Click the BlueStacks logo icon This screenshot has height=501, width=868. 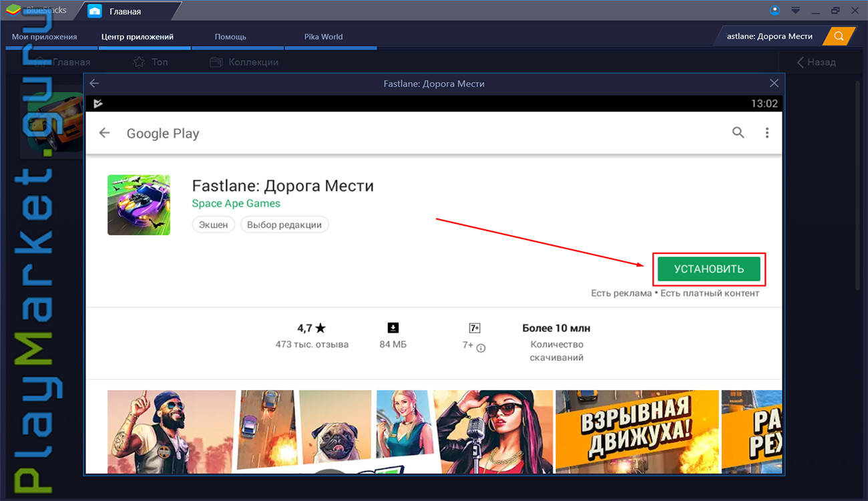13,11
